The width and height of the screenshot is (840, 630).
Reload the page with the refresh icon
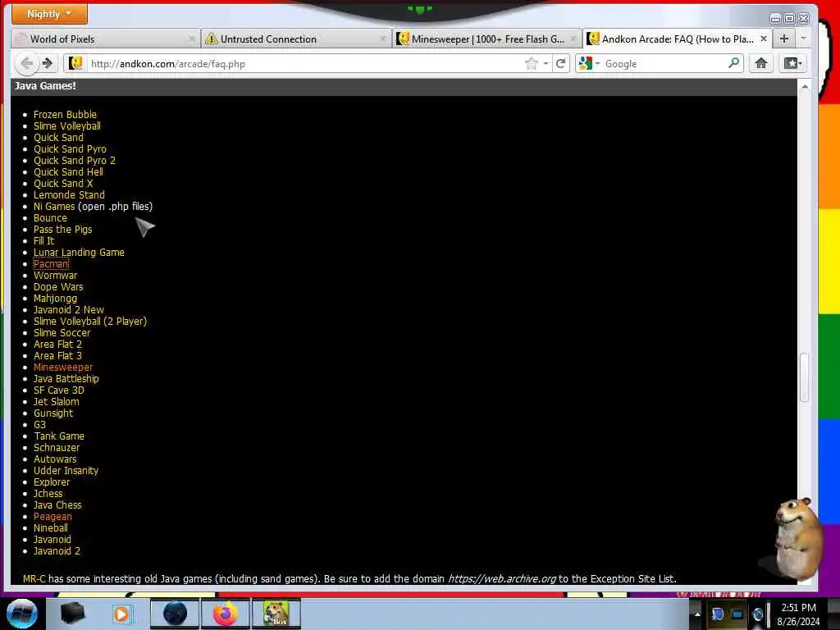coord(560,64)
